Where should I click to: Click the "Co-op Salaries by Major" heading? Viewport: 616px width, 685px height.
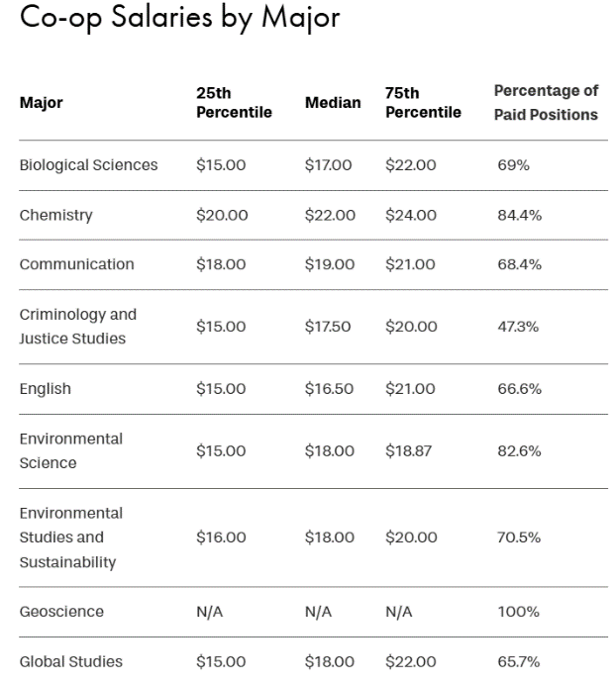[x=179, y=21]
